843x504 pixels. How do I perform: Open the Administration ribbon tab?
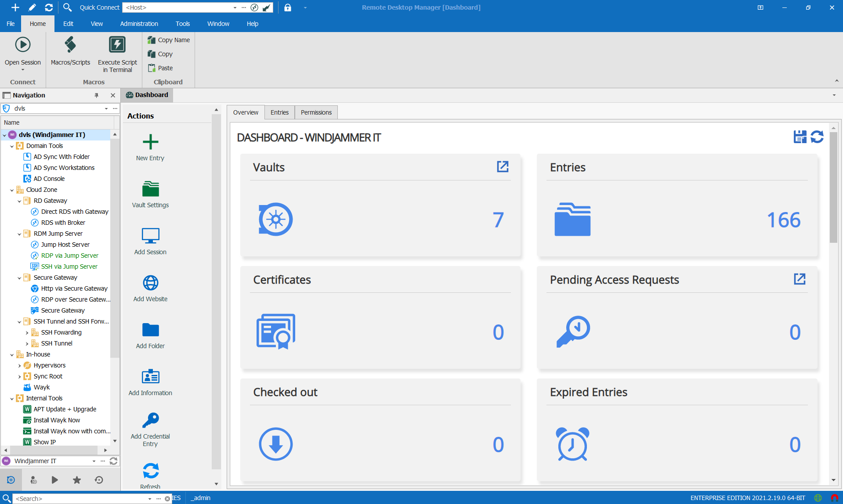[139, 24]
